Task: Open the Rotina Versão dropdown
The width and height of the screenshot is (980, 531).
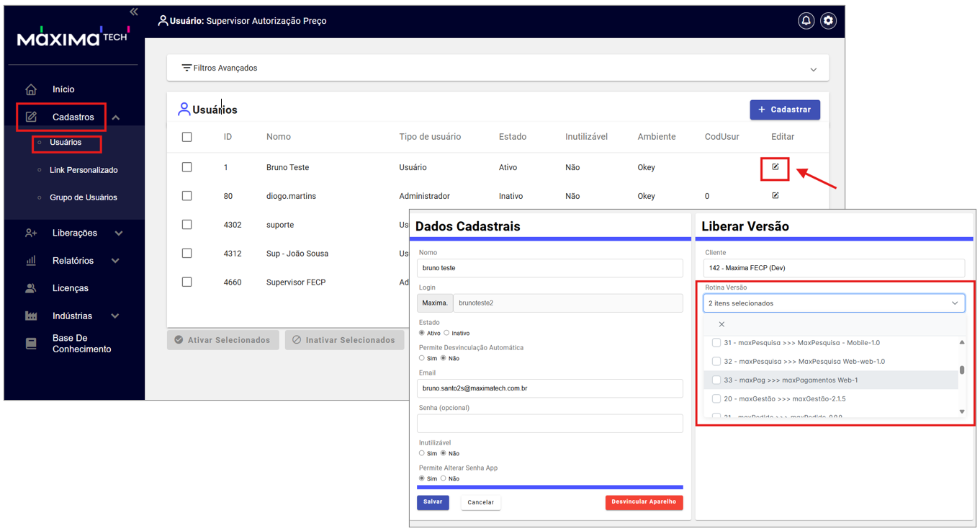Action: click(834, 303)
